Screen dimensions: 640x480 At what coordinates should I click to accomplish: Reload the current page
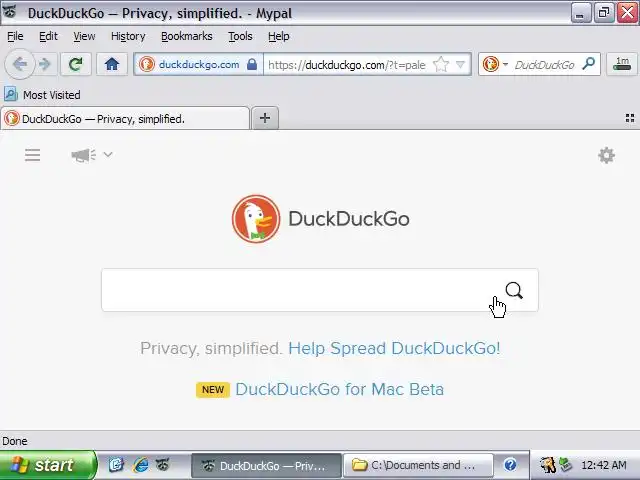click(x=76, y=64)
